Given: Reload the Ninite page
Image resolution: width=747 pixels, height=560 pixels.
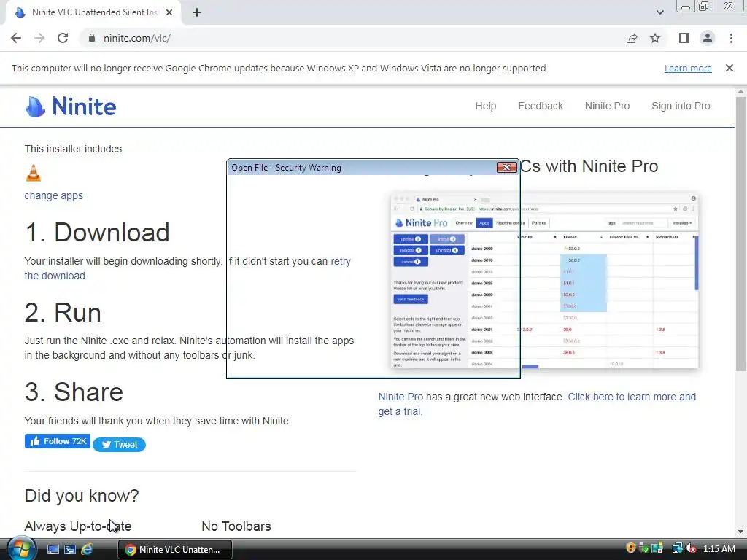Looking at the screenshot, I should click(x=63, y=38).
